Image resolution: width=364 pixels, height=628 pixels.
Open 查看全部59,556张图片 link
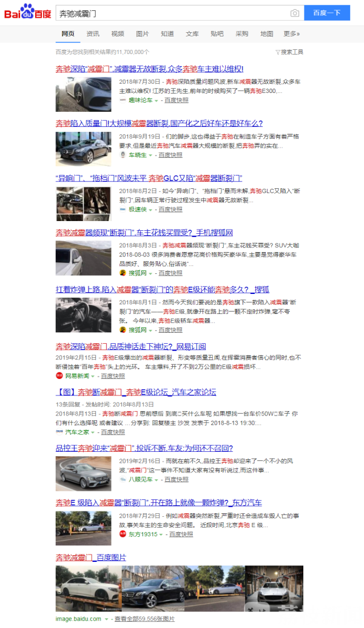coord(144,619)
